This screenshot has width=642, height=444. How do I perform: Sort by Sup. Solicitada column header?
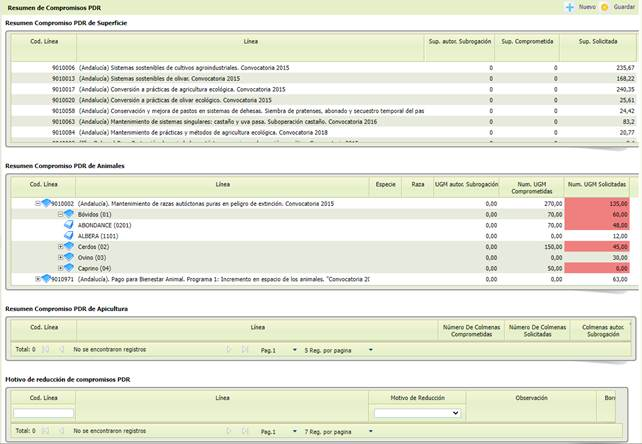[598, 41]
